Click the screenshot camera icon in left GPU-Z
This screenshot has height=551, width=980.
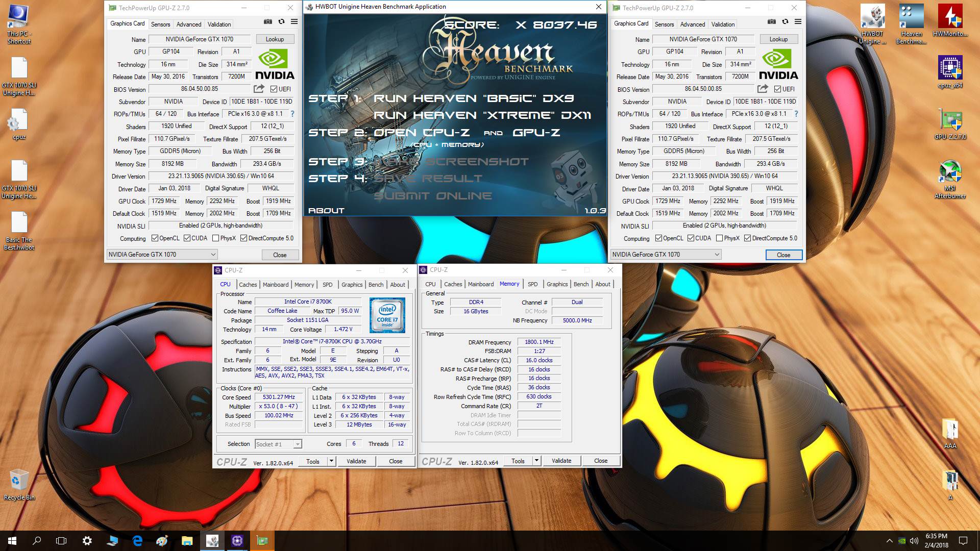[268, 22]
